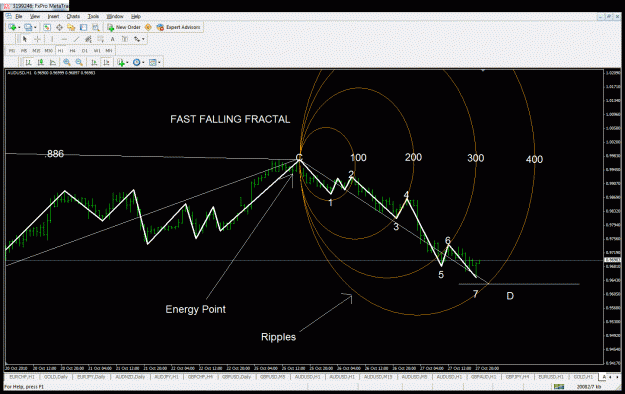
Task: Select the Vertical Line drawing tool
Action: click(x=52, y=39)
